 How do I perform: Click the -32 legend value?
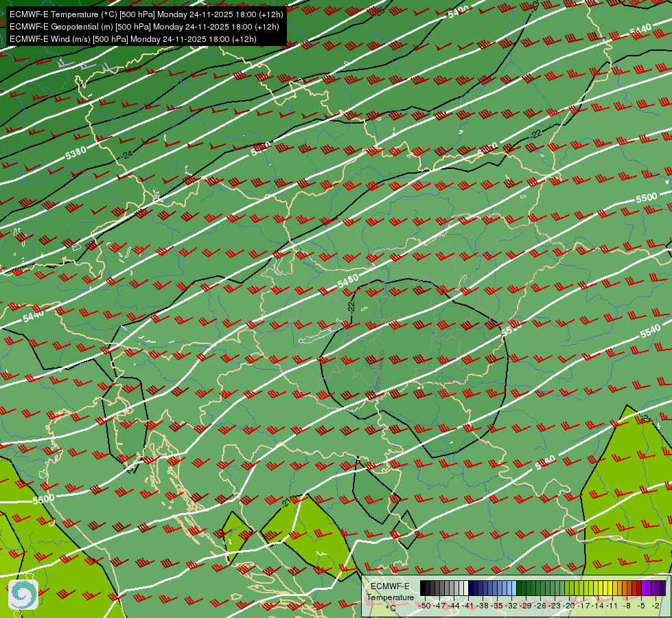511,606
